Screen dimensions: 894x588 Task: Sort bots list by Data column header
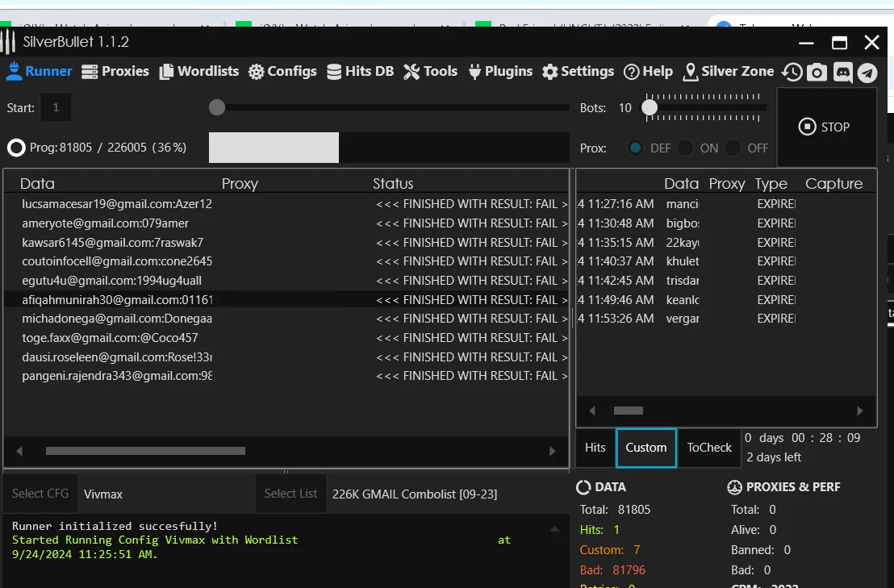(38, 183)
